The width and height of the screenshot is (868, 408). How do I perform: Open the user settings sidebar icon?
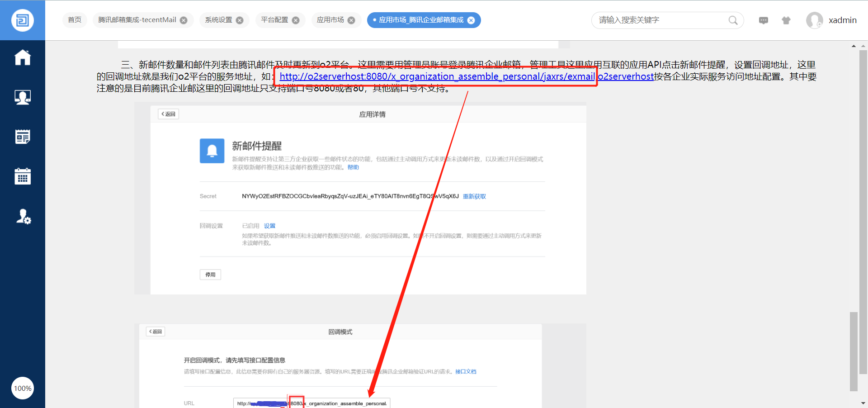coord(23,216)
